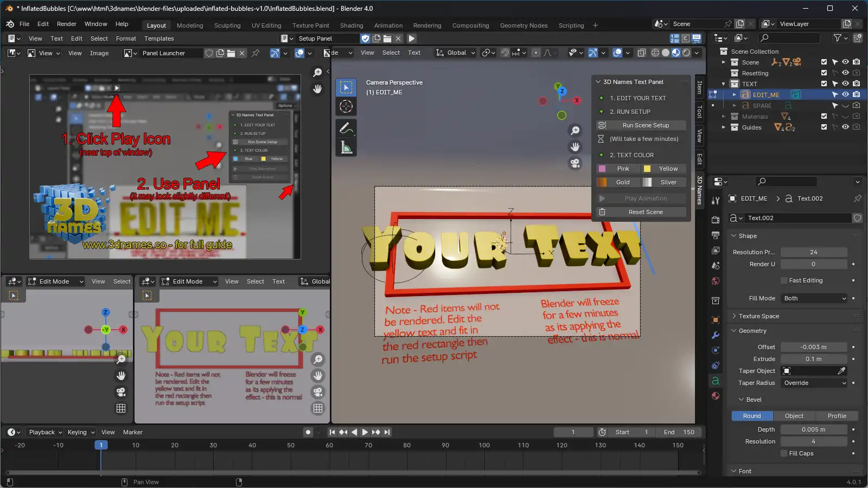Jump to the end frame
Viewport: 868px width, 488px height.
pyautogui.click(x=387, y=432)
